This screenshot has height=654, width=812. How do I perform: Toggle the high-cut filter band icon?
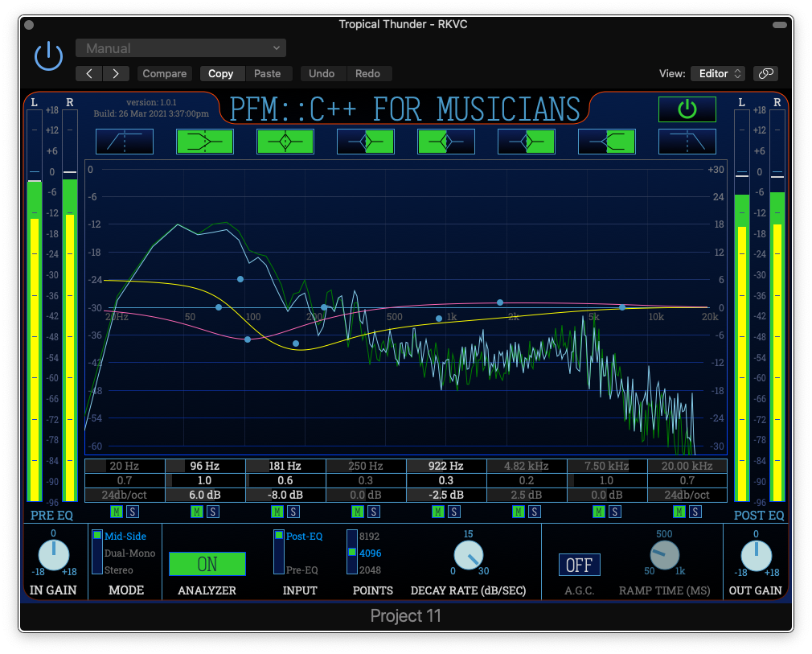687,142
